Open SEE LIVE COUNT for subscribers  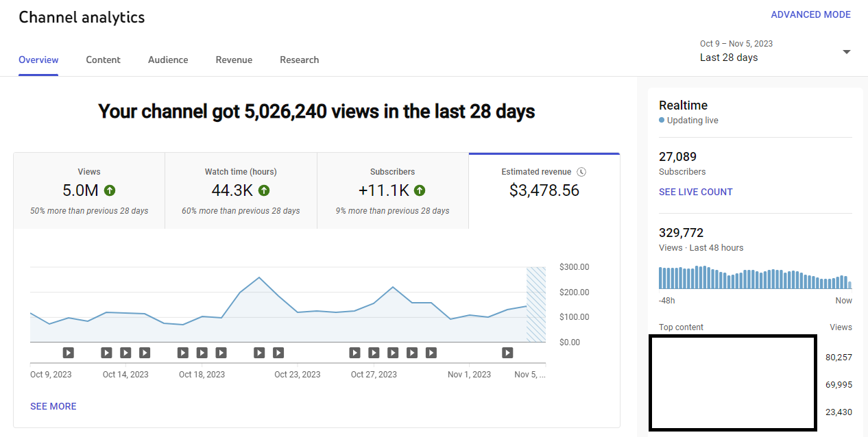[x=695, y=192]
